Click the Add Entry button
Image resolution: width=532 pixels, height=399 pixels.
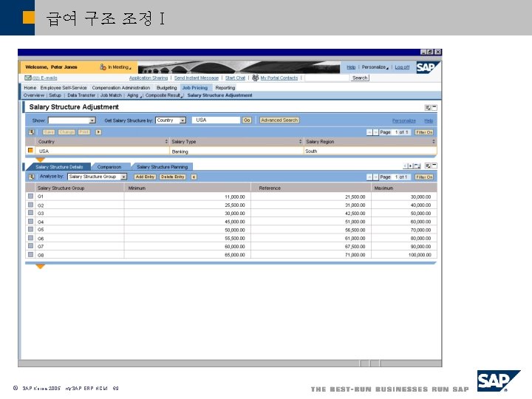coord(145,177)
